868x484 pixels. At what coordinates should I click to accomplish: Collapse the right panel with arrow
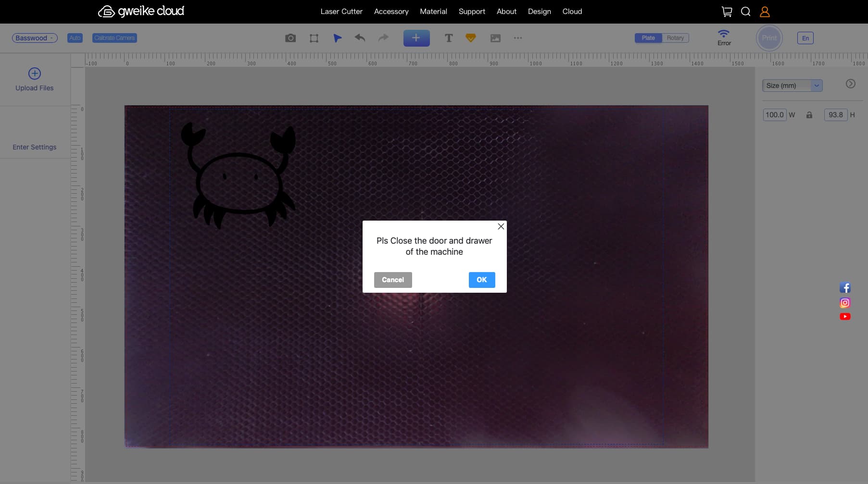point(850,84)
